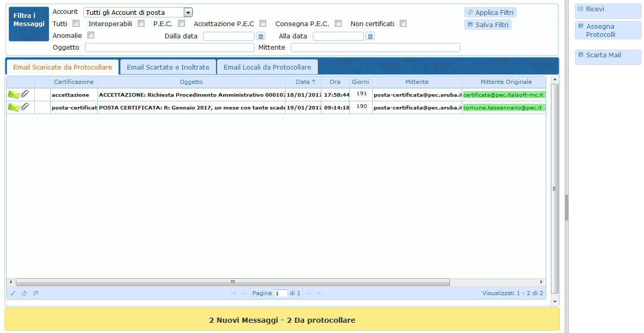Sort by the Data column header
Image resolution: width=644 pixels, height=333 pixels.
(x=303, y=82)
